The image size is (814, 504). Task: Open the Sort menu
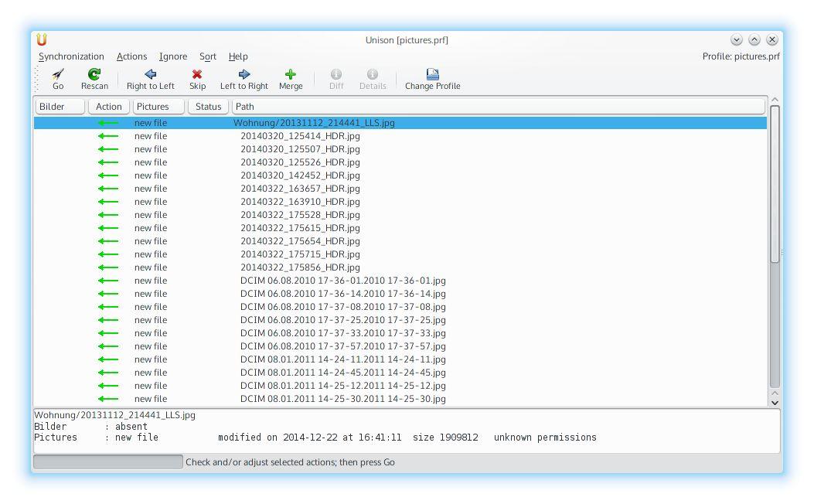click(x=208, y=56)
